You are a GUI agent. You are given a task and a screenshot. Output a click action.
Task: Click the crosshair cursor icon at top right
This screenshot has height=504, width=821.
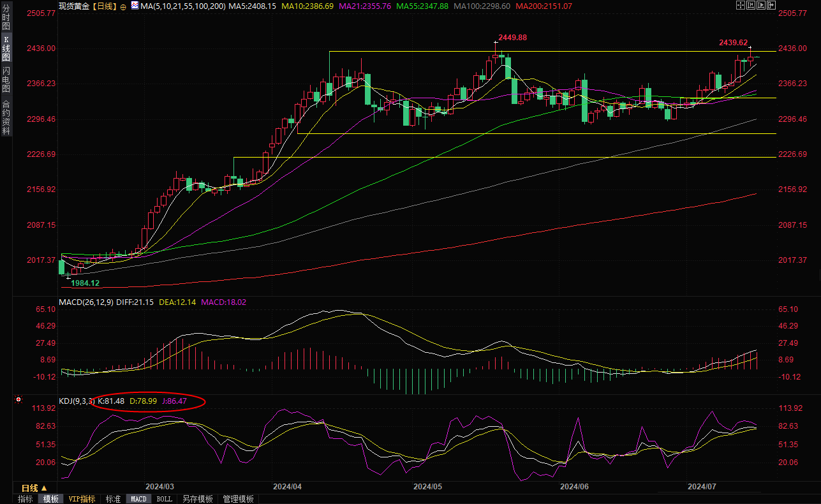point(741,5)
